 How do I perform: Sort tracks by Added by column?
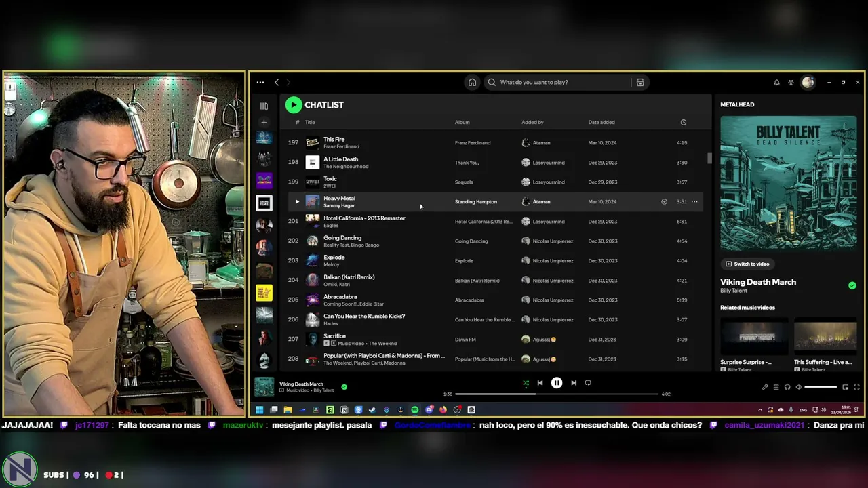click(532, 122)
